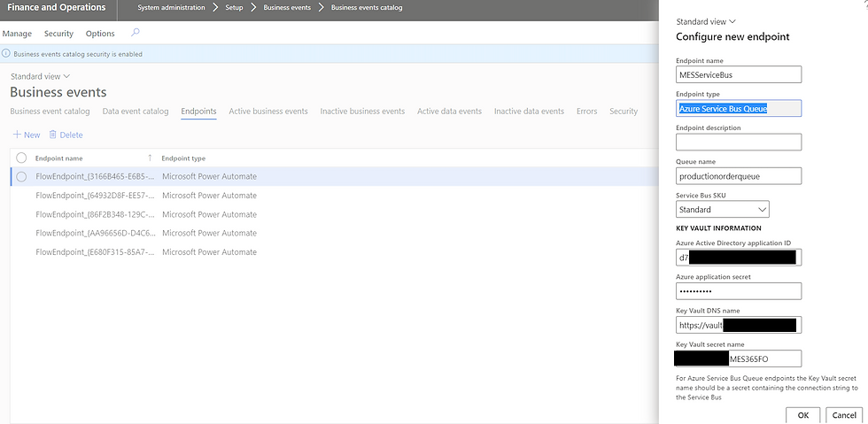Click the Endpoint type column header
The width and height of the screenshot is (868, 424).
click(x=183, y=158)
